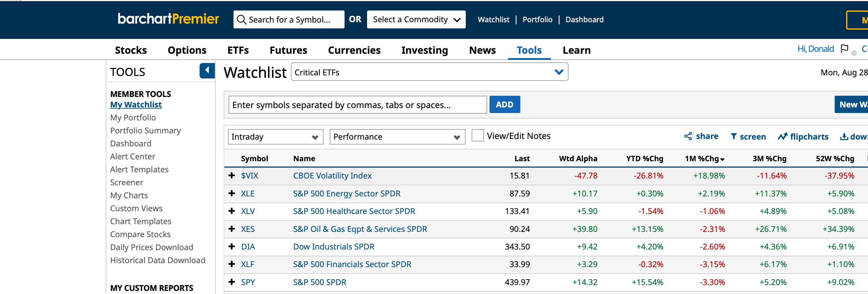Click the ADD button

[504, 105]
